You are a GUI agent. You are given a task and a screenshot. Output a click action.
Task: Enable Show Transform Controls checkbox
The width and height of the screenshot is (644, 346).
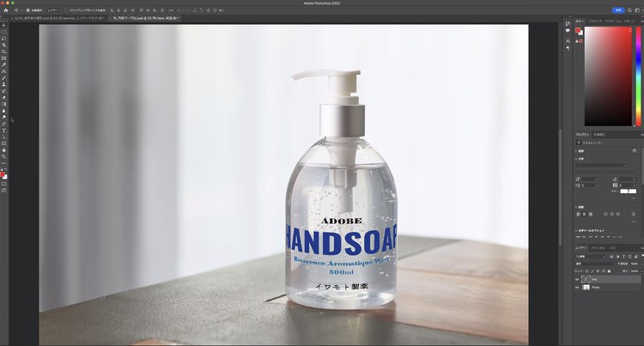click(x=66, y=10)
